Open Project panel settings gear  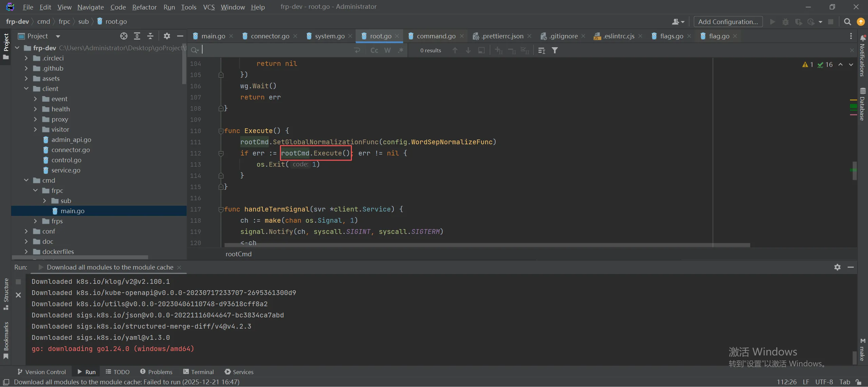(x=167, y=36)
